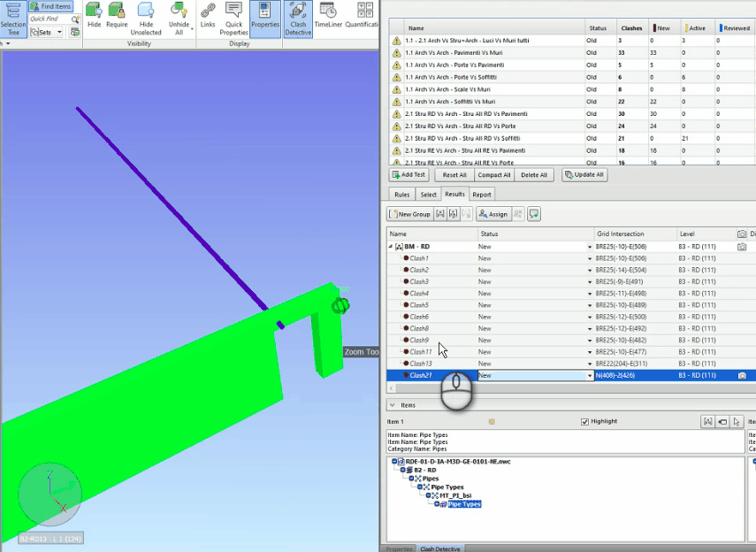756x552 pixels.
Task: Select the Hide tool in Visibility group
Action: pyautogui.click(x=94, y=18)
